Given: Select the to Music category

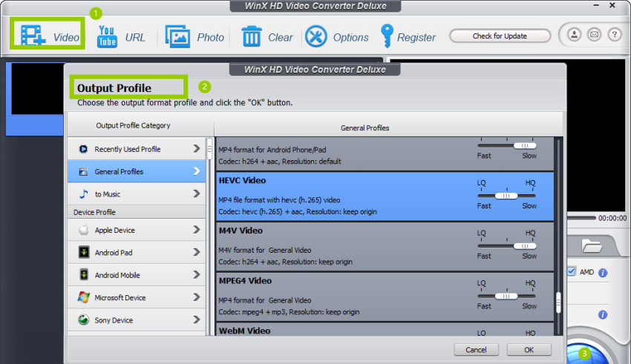Looking at the screenshot, I should [x=137, y=194].
